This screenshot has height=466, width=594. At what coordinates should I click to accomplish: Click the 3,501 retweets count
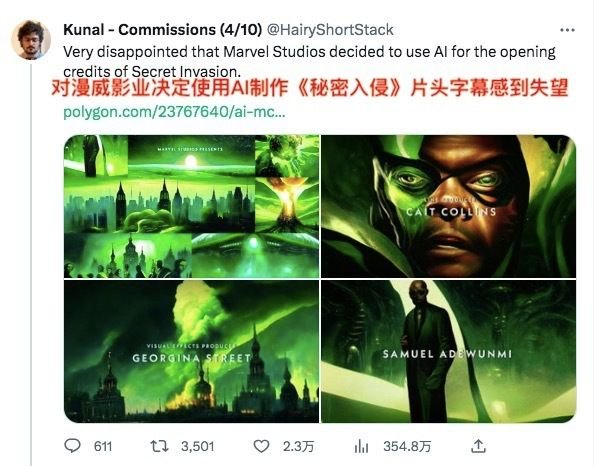click(x=198, y=447)
